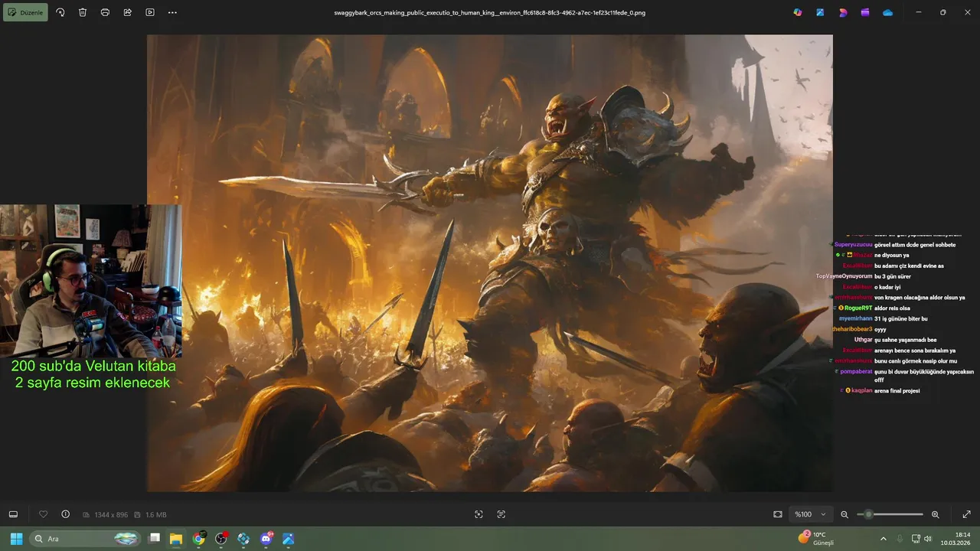Click chat message 'aldor reis olsa'

click(892, 308)
